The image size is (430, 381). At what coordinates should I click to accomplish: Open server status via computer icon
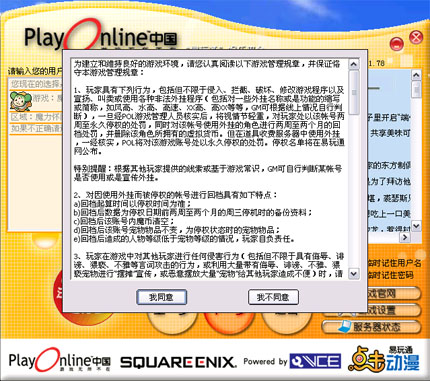tap(345, 326)
